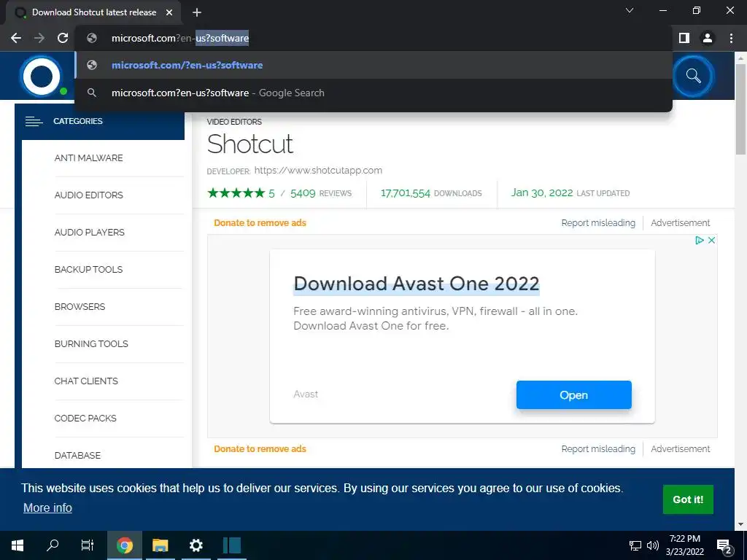This screenshot has width=747, height=560.
Task: Open the More info cookie link
Action: 47,508
